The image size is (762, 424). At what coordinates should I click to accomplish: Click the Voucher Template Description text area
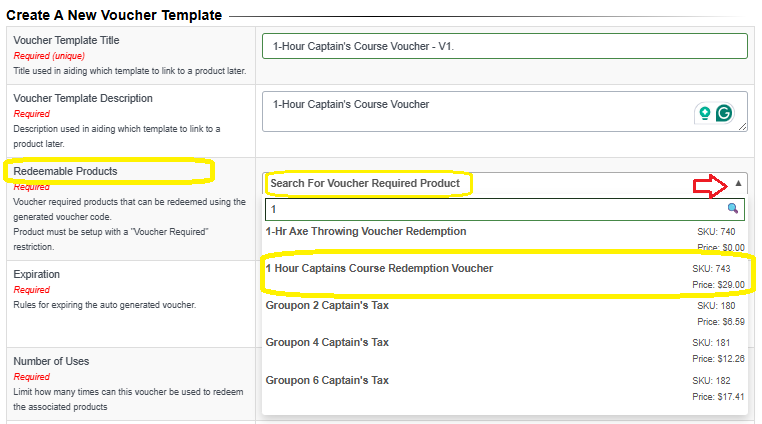click(x=504, y=111)
